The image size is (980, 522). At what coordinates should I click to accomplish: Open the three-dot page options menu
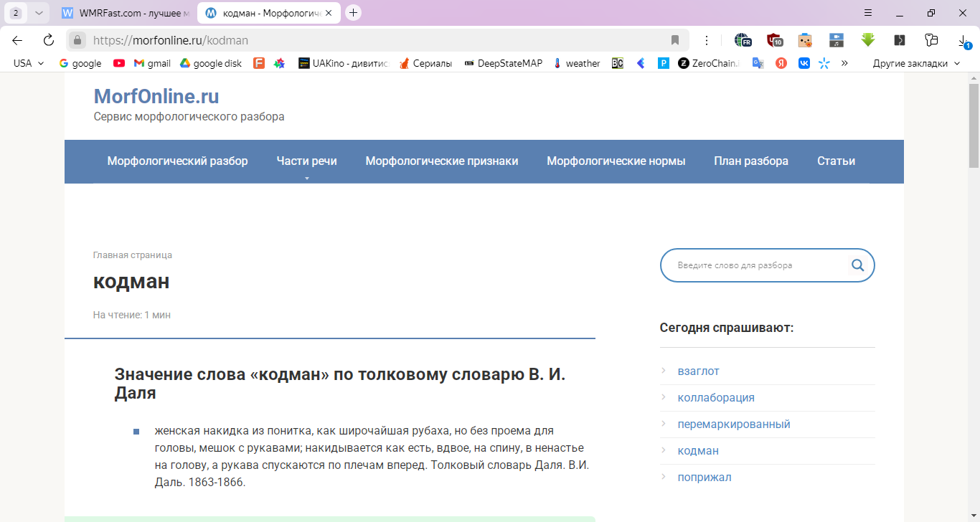707,40
